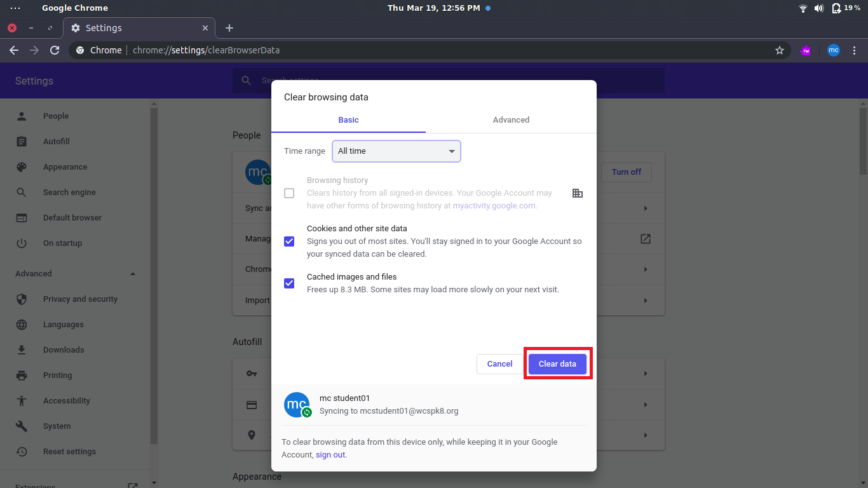Open the myactivity.google.com link
The width and height of the screenshot is (868, 488).
(x=494, y=206)
